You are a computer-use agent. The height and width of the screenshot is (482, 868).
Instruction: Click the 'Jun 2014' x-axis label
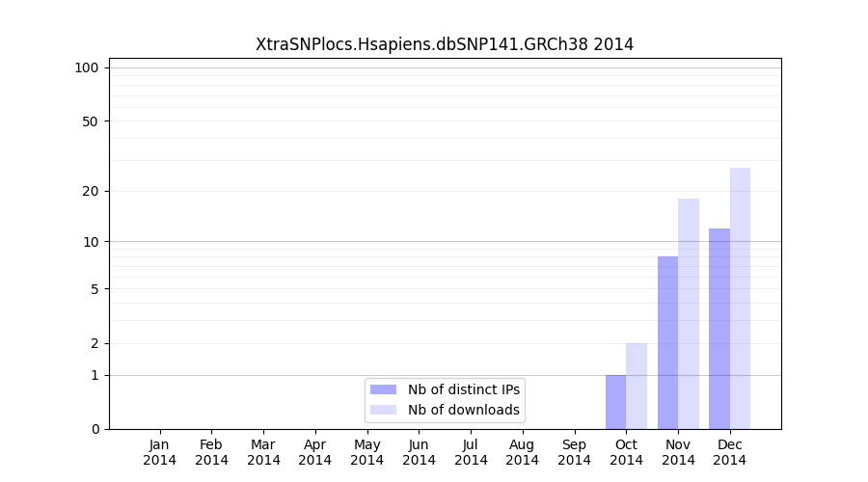419,452
